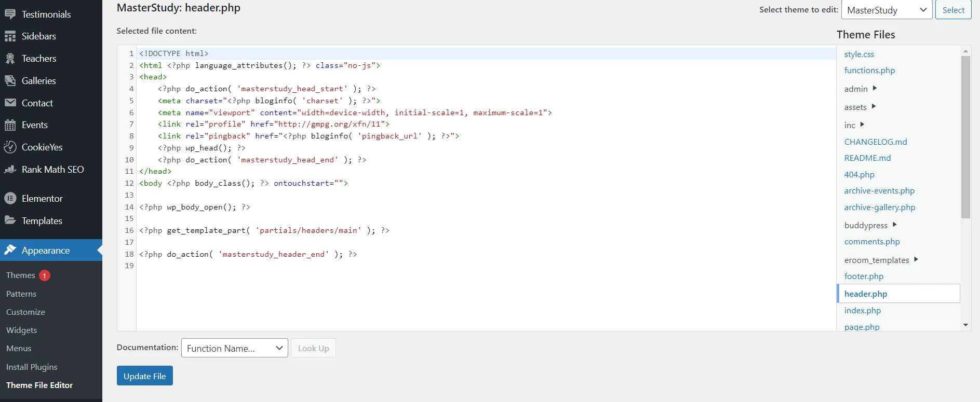
Task: Click the get_template_part code line
Action: pyautogui.click(x=264, y=230)
